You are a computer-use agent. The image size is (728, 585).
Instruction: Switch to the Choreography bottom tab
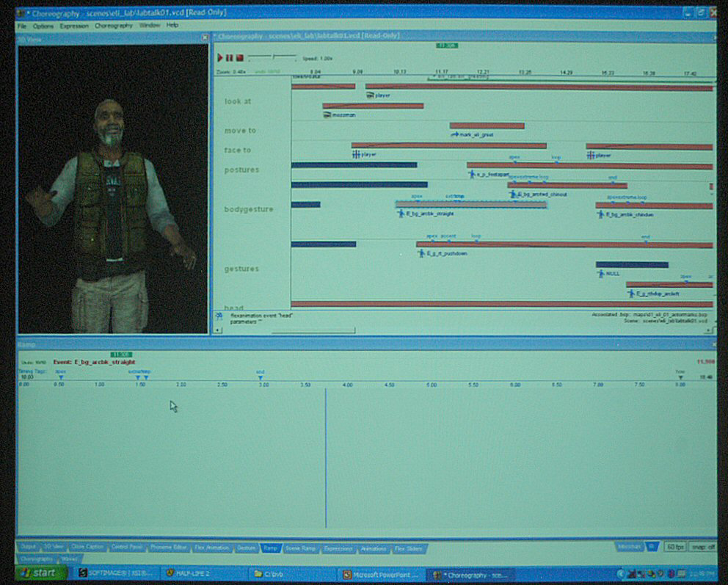point(36,559)
